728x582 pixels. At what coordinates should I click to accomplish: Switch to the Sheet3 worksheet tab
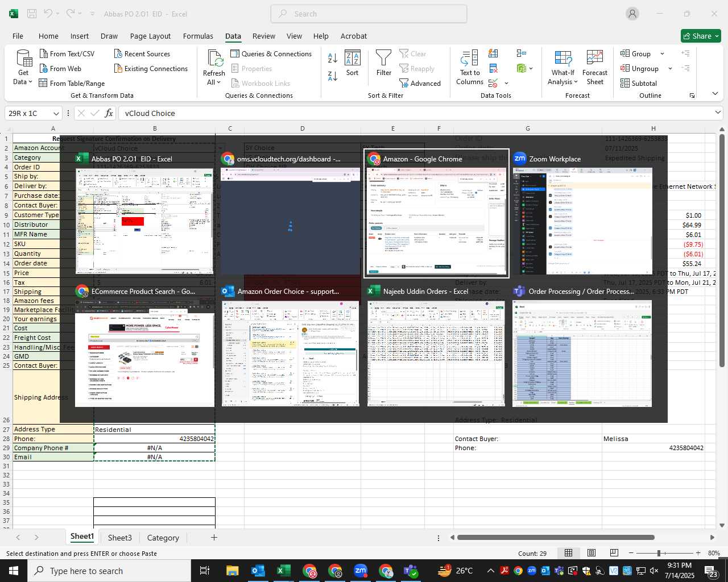120,538
